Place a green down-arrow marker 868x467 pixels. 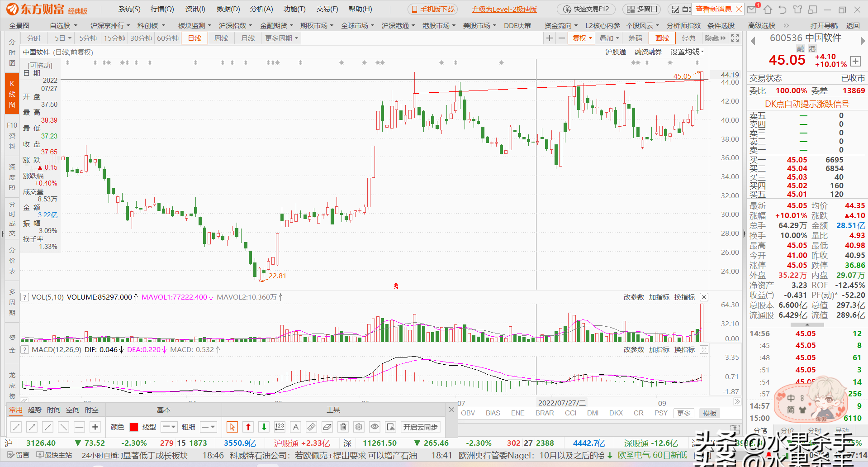click(264, 427)
